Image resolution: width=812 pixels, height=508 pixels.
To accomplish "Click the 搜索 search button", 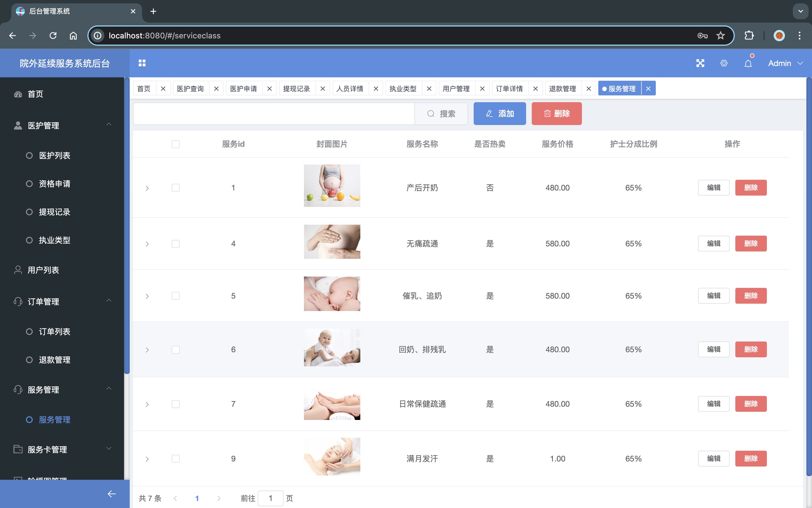I will (x=441, y=113).
